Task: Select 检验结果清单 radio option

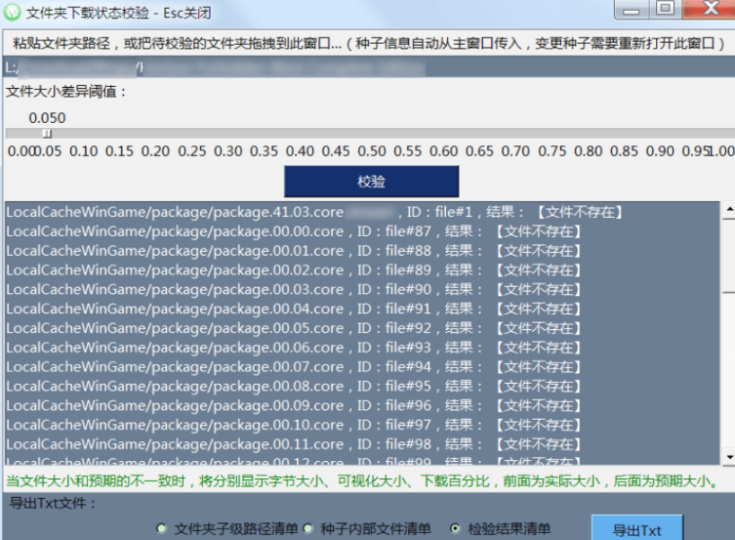Action: coord(456,528)
